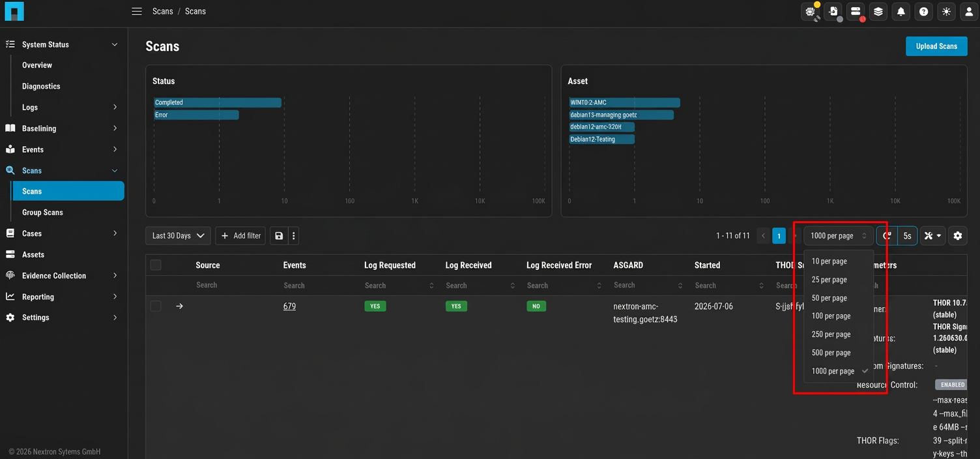Expand the Evidence Collection sidebar section
Screen dimensions: 980x459
pyautogui.click(x=115, y=275)
